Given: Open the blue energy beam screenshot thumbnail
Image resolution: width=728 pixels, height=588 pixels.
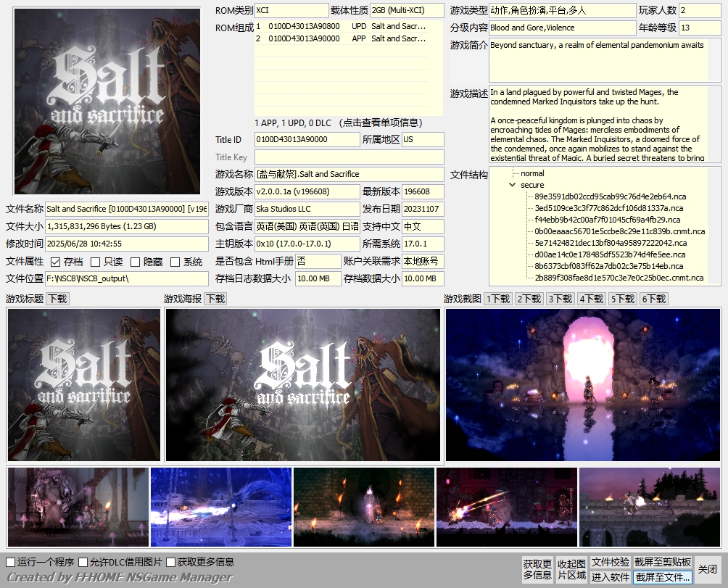Looking at the screenshot, I should tap(221, 507).
